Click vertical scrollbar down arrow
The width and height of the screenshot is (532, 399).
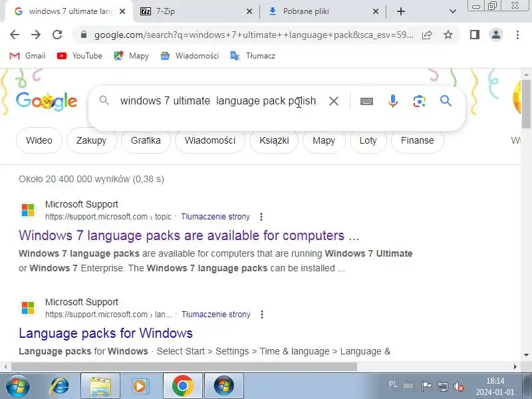tap(526, 355)
